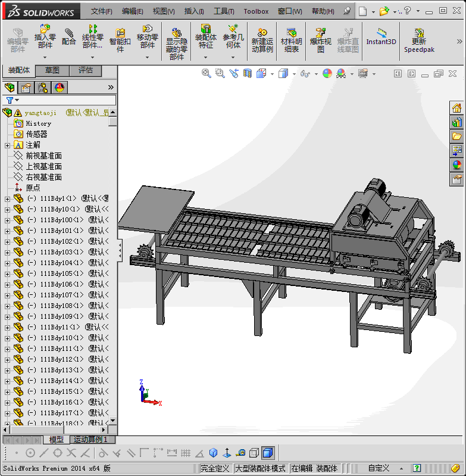The width and height of the screenshot is (466, 476).
Task: Open the View Palette icon in task pane
Action: pyautogui.click(x=456, y=150)
